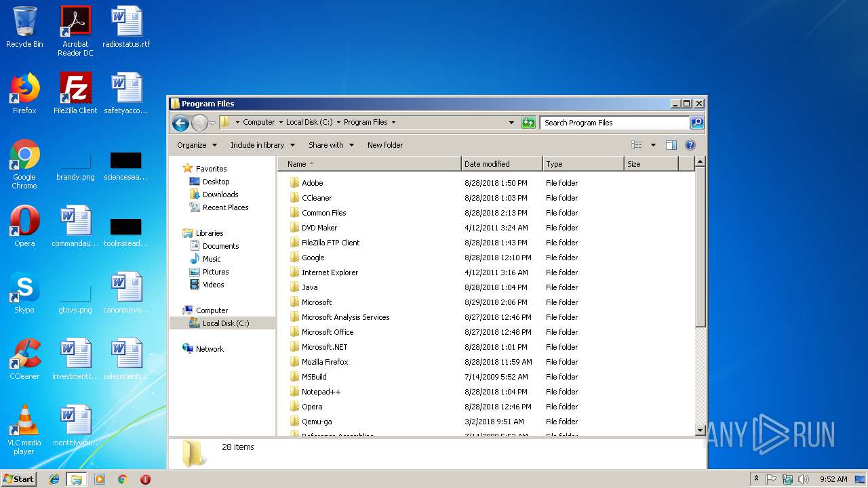Click the Internet Explorer taskbar icon
868x488 pixels.
pyautogui.click(x=54, y=479)
